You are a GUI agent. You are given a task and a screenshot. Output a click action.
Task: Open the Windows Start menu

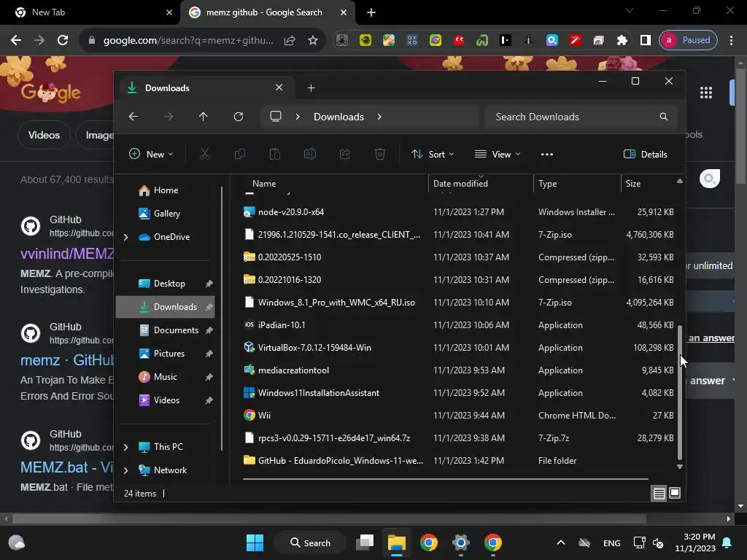coord(255,542)
